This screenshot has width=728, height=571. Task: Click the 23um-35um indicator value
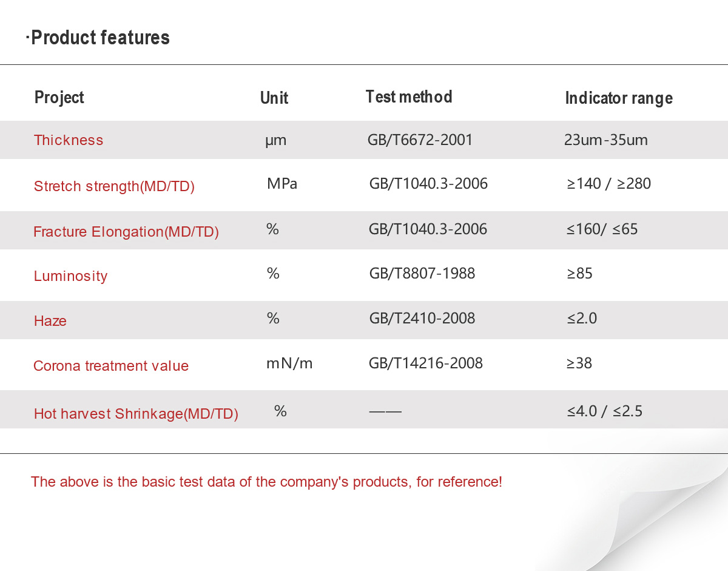coord(606,140)
